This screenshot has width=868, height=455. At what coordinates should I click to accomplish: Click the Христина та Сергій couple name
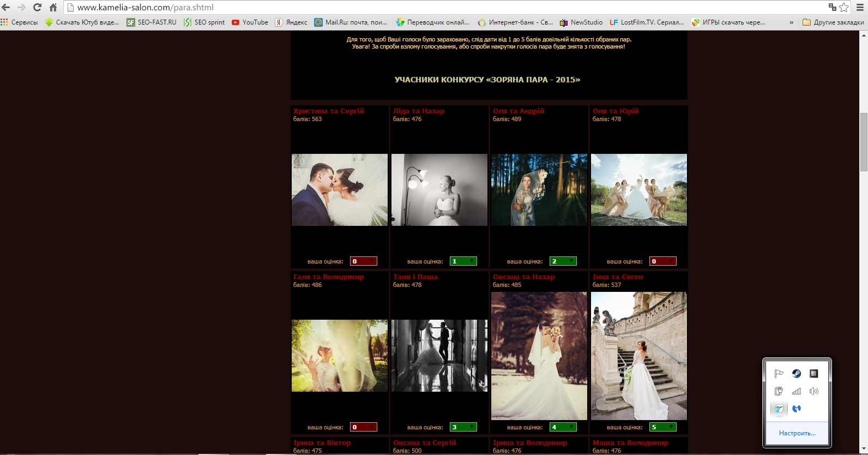tap(329, 111)
